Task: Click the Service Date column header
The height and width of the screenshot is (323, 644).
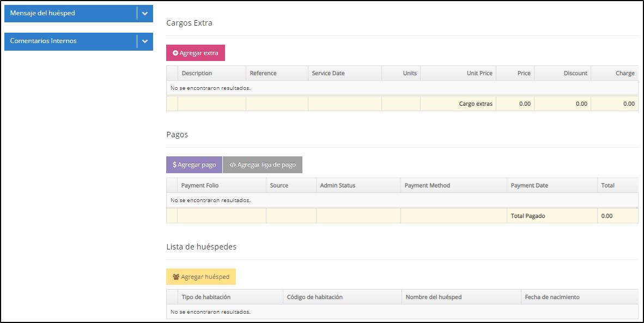Action: pos(328,73)
